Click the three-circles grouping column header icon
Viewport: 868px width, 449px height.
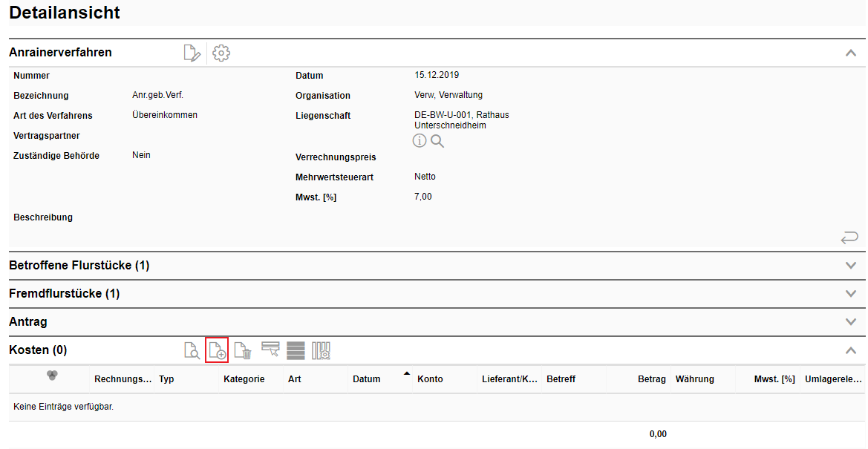point(52,376)
